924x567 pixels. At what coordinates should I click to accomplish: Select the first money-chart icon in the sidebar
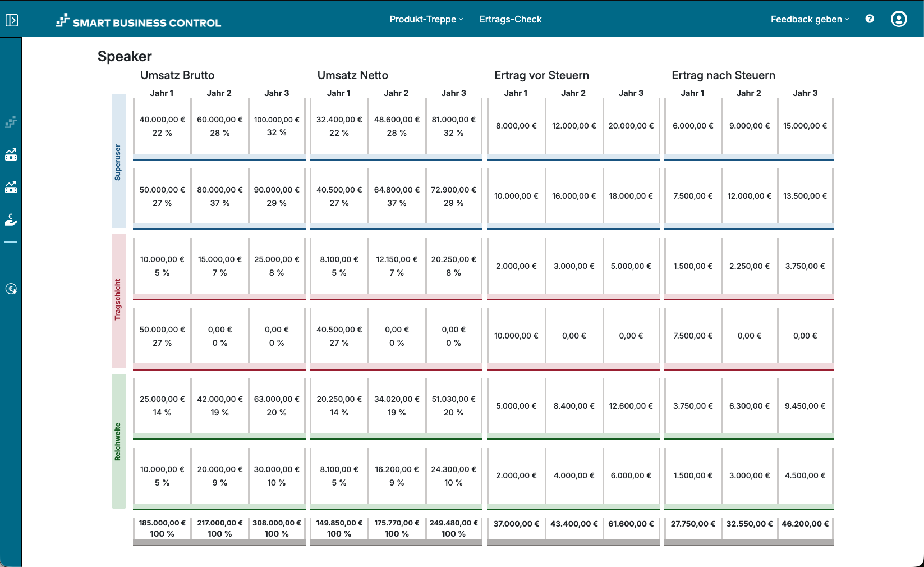coord(11,155)
